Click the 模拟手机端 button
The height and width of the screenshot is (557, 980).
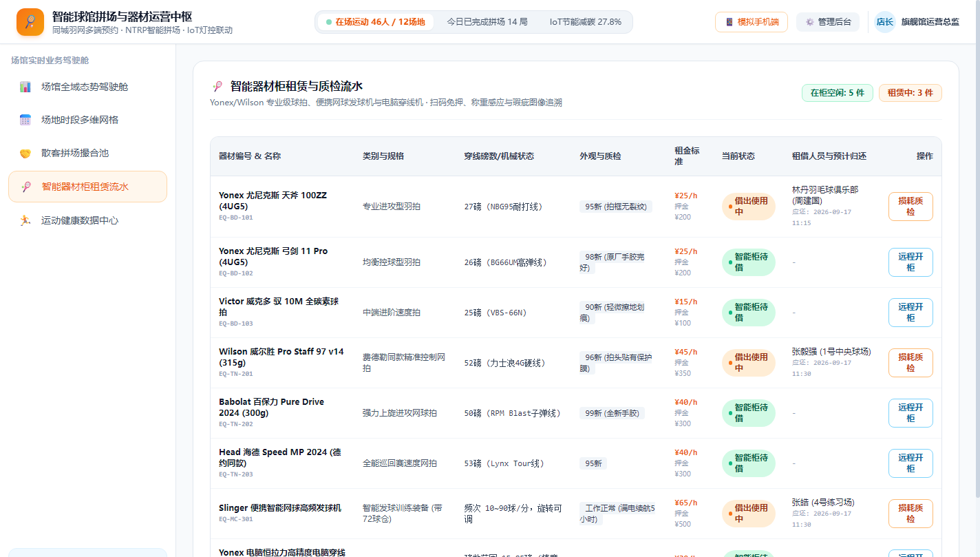[x=752, y=22]
